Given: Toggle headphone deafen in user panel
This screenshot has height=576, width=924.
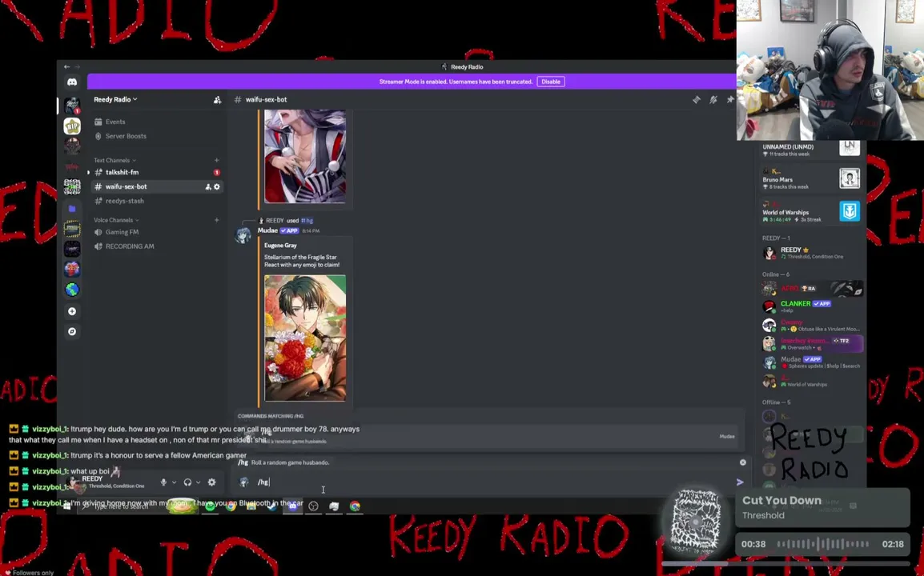Looking at the screenshot, I should coord(187,482).
